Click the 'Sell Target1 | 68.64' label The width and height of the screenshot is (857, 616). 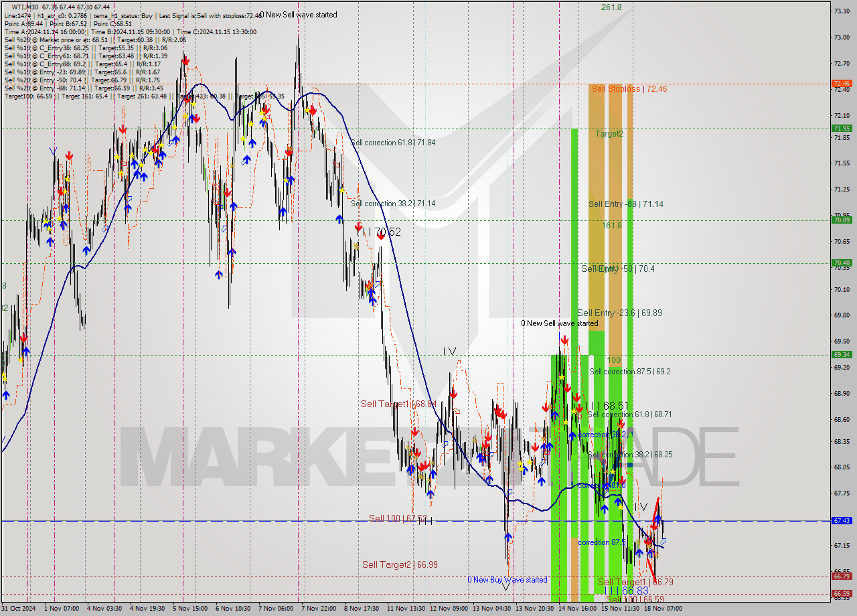point(398,404)
